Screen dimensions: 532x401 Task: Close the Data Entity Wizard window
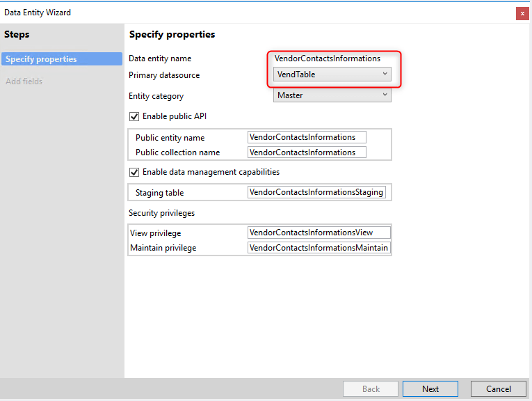[522, 13]
